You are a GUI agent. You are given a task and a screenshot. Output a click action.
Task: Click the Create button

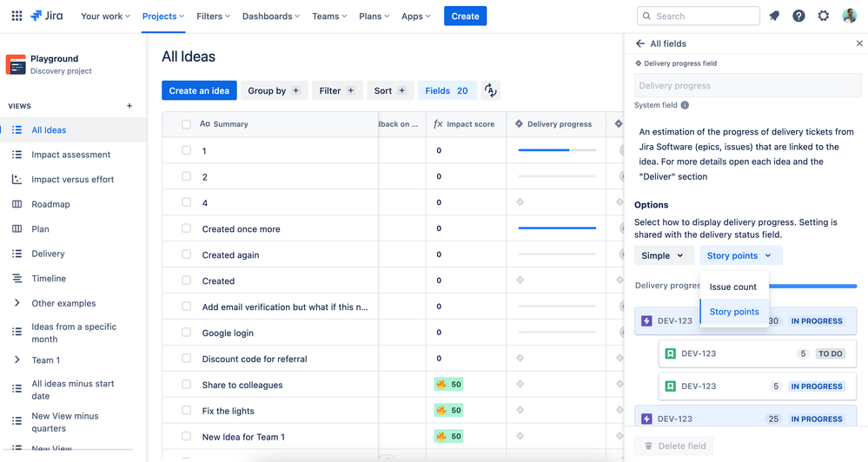465,16
